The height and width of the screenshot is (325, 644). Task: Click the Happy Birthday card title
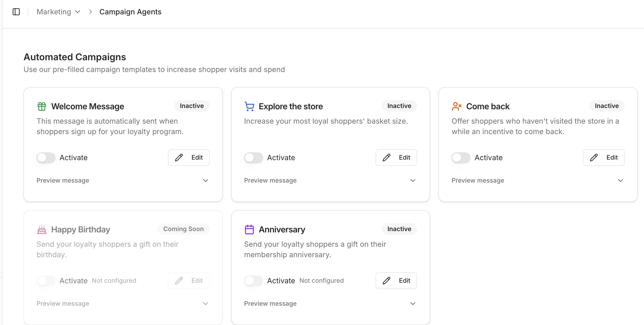click(81, 230)
